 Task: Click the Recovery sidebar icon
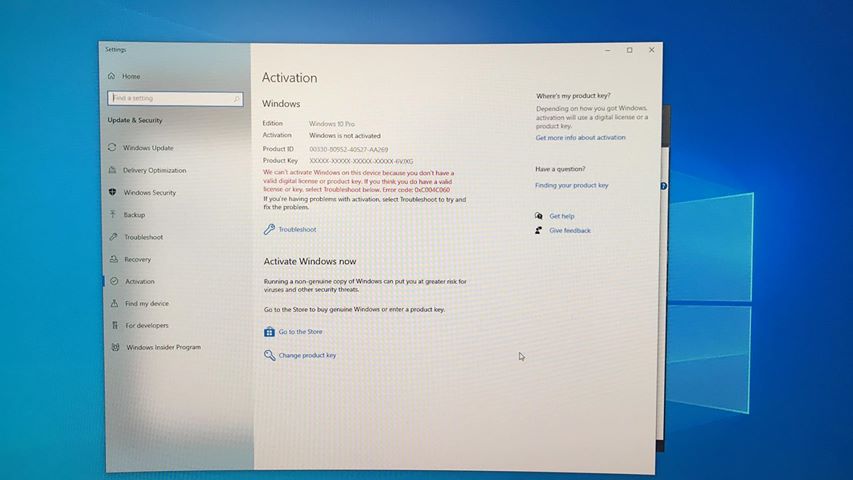coord(114,259)
